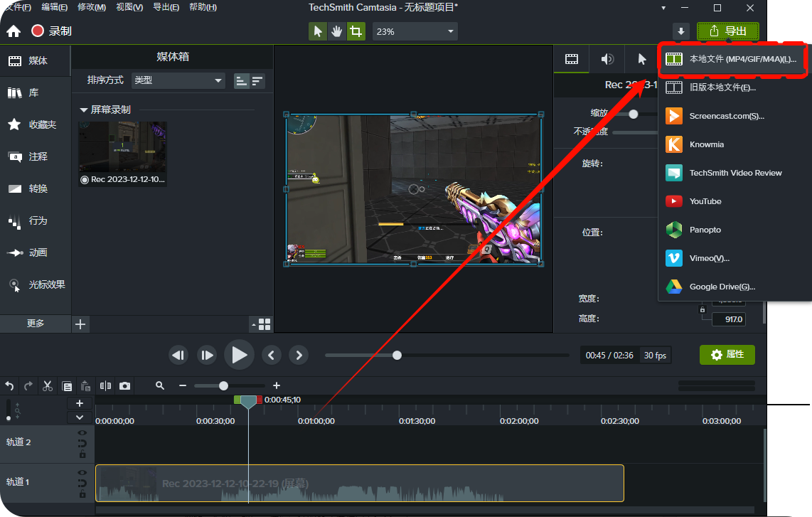Click the timeline zoom slider handle
This screenshot has height=517, width=812.
pyautogui.click(x=223, y=386)
